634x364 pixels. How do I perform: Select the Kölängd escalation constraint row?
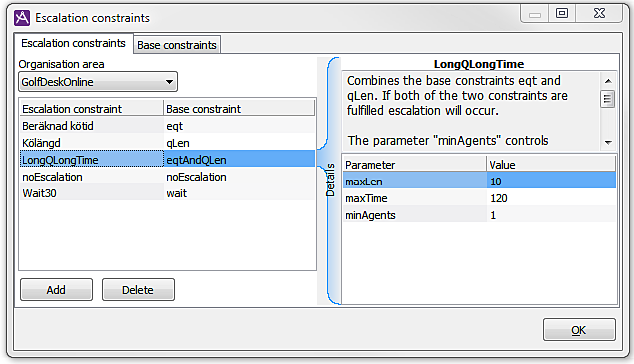click(167, 143)
